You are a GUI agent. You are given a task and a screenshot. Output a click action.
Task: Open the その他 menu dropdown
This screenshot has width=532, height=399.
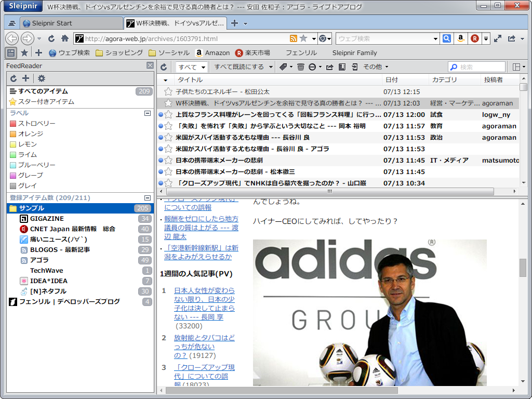pyautogui.click(x=376, y=67)
